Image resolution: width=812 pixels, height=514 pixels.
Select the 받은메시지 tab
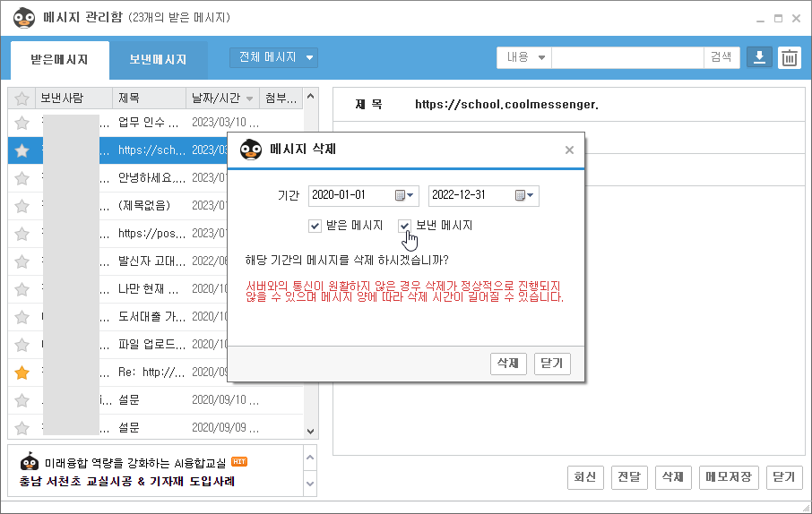click(x=59, y=60)
